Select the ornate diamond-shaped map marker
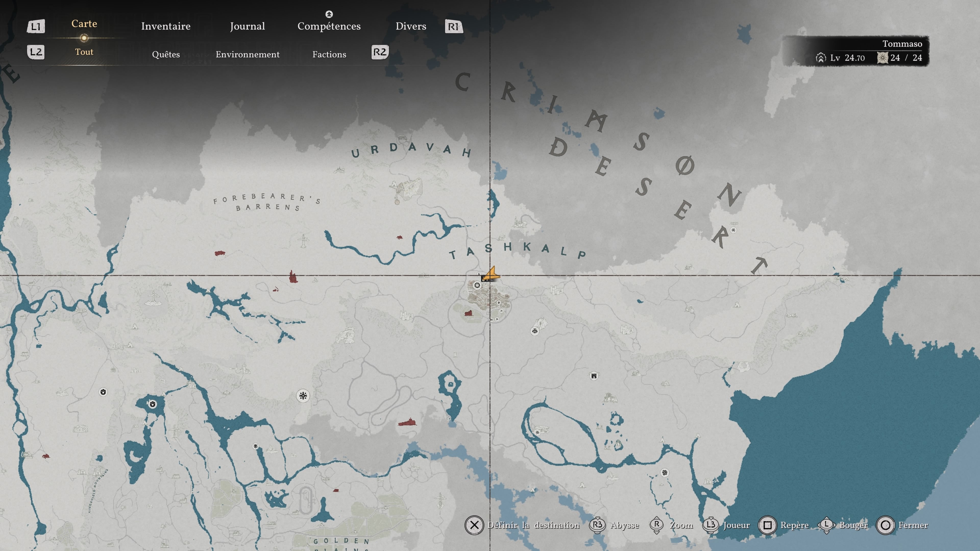Viewport: 980px width, 551px height. click(303, 396)
